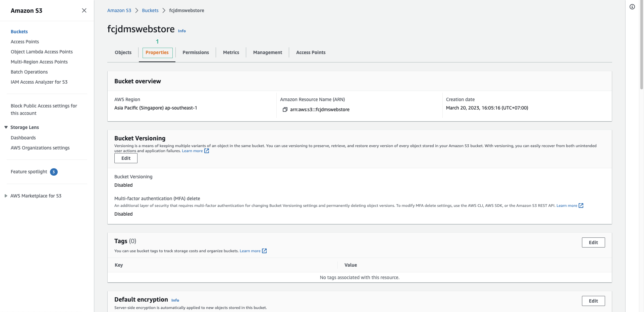Collapse the Storage Lens section
Screen dimensions: 644x312
coord(6,127)
